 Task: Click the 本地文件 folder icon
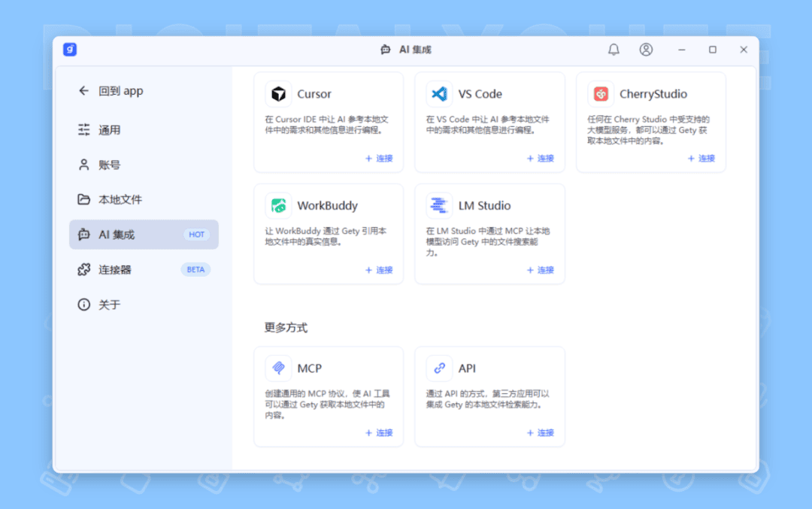[84, 199]
